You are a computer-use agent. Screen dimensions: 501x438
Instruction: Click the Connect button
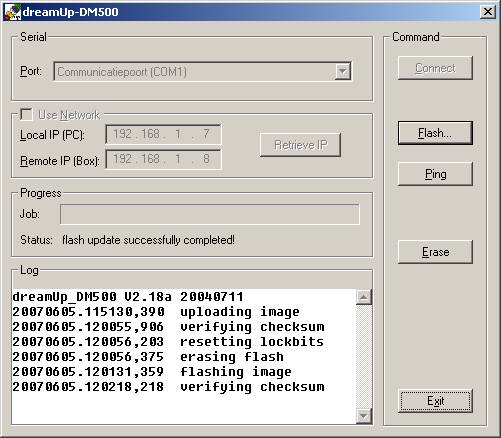click(x=435, y=68)
